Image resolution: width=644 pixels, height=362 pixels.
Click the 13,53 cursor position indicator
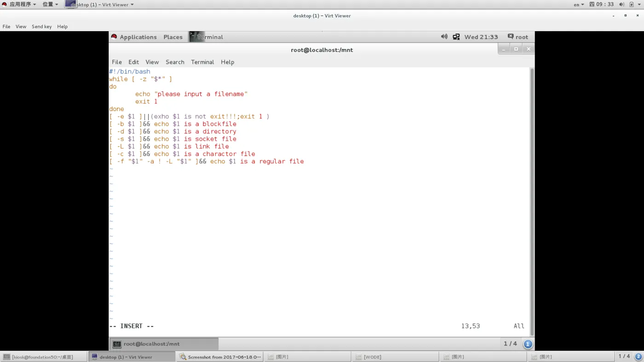tap(471, 326)
